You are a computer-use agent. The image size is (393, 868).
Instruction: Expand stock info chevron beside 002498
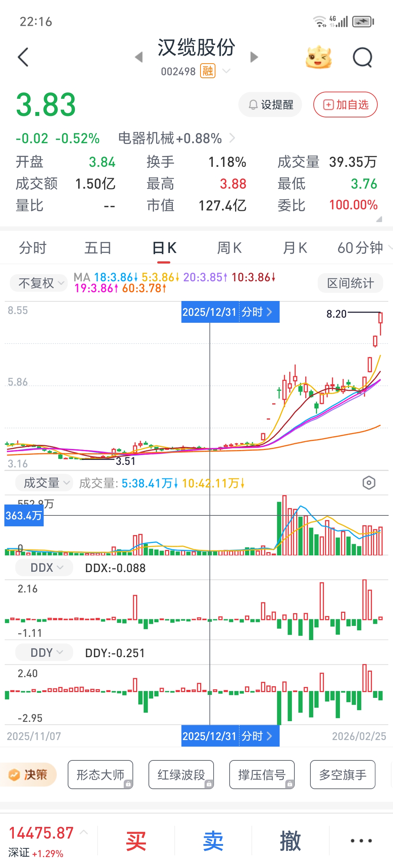point(226,71)
